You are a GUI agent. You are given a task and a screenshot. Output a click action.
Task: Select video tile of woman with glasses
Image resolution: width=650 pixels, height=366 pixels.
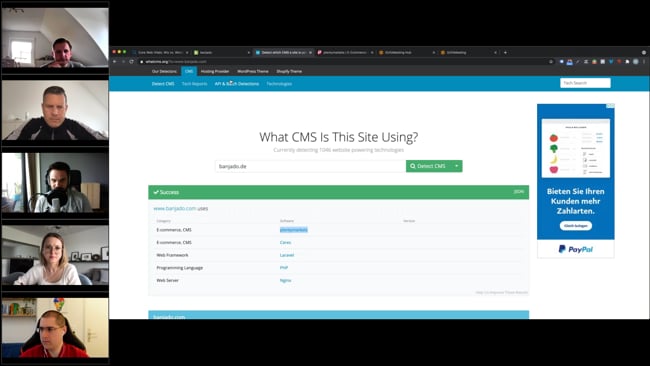pyautogui.click(x=55, y=255)
